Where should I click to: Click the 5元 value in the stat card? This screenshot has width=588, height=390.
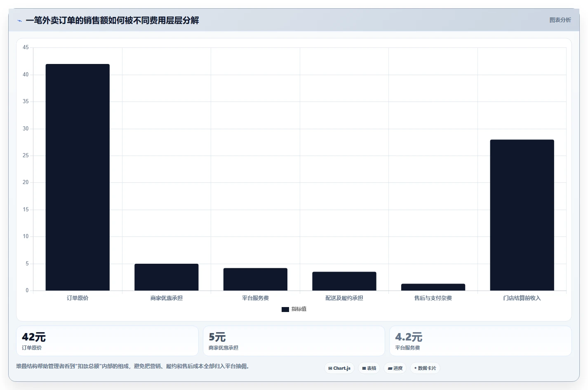[x=217, y=337]
